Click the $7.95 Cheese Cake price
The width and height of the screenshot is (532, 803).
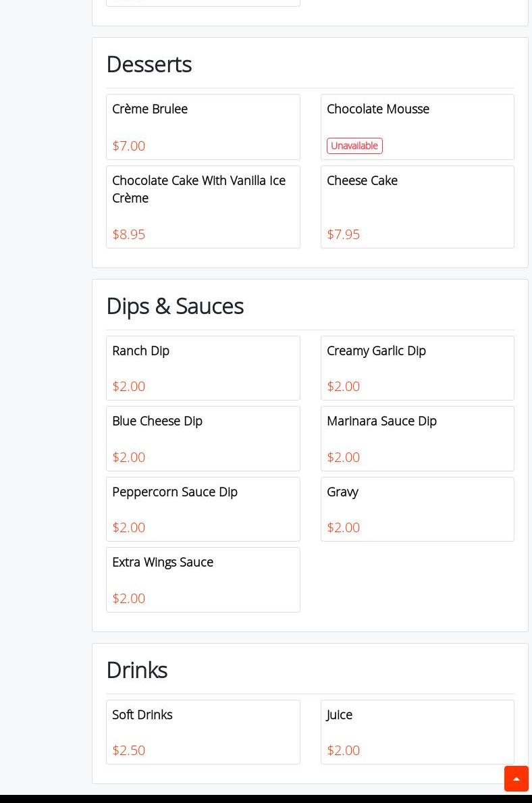[x=343, y=234]
